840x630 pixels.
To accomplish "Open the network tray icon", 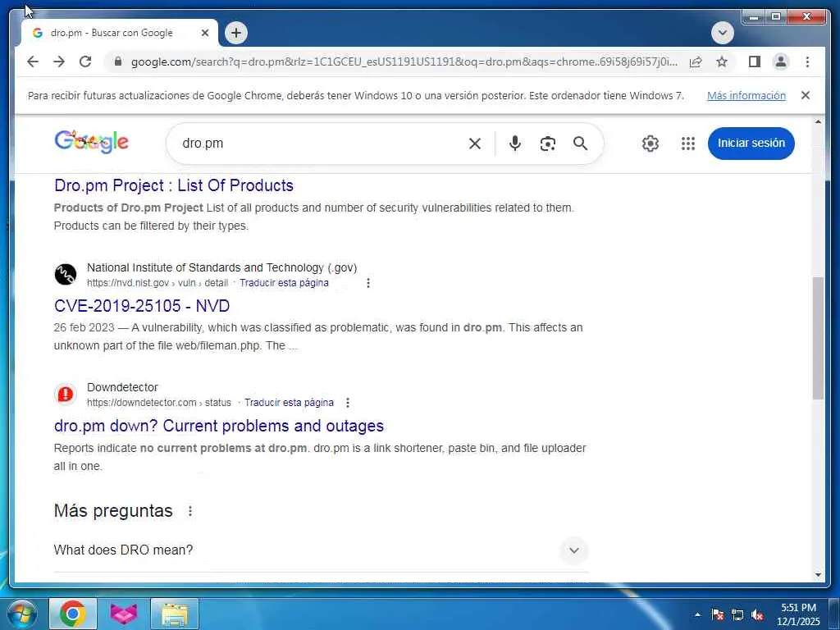I will [737, 615].
